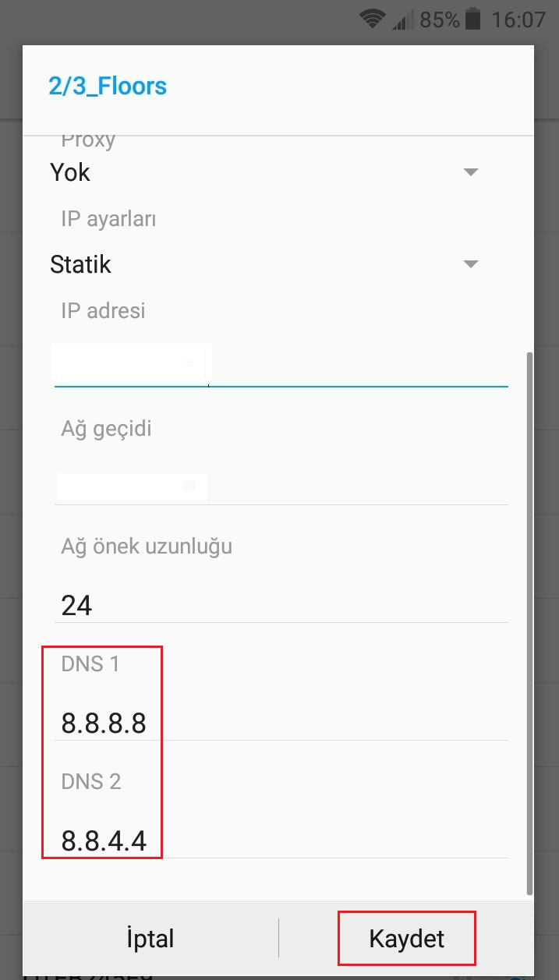The image size is (559, 980).
Task: Tap the Wi-Fi status icon
Action: coord(374,19)
